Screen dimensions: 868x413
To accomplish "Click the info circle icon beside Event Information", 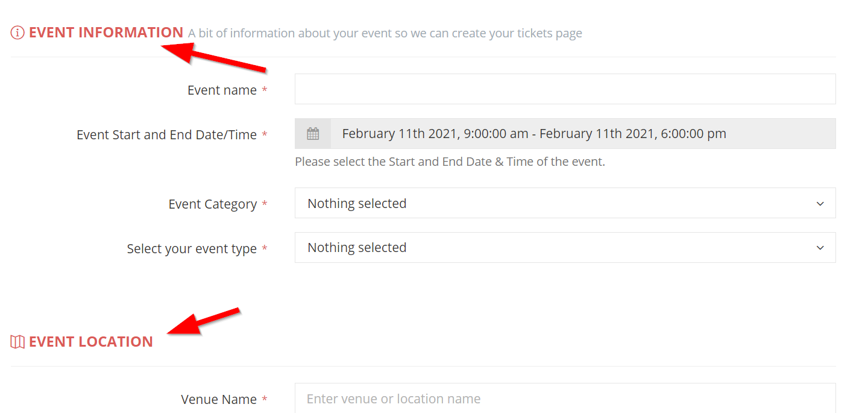I will [17, 33].
